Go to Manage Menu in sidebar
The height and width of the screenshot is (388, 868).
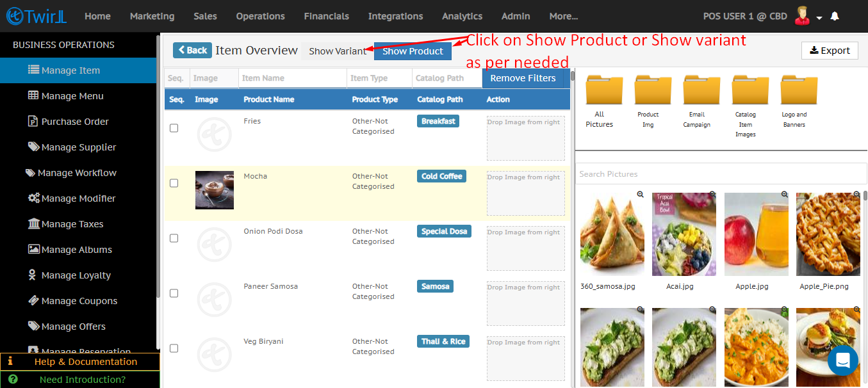[72, 96]
